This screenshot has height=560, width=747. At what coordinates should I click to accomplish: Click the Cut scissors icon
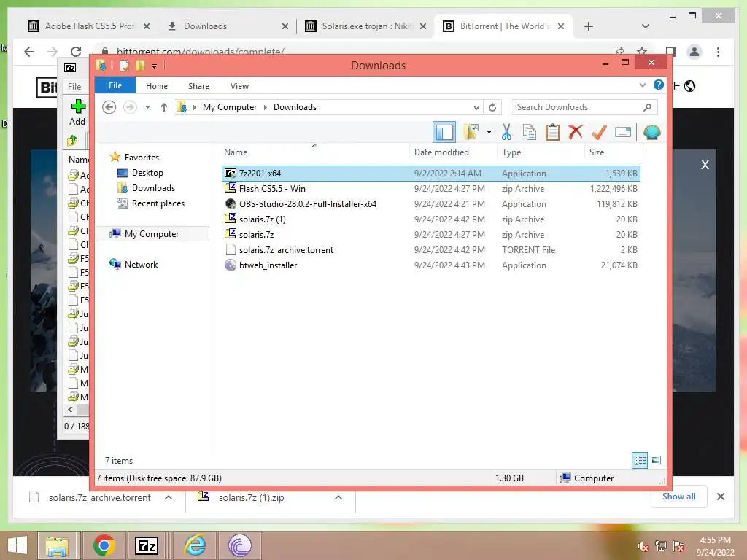tap(506, 132)
